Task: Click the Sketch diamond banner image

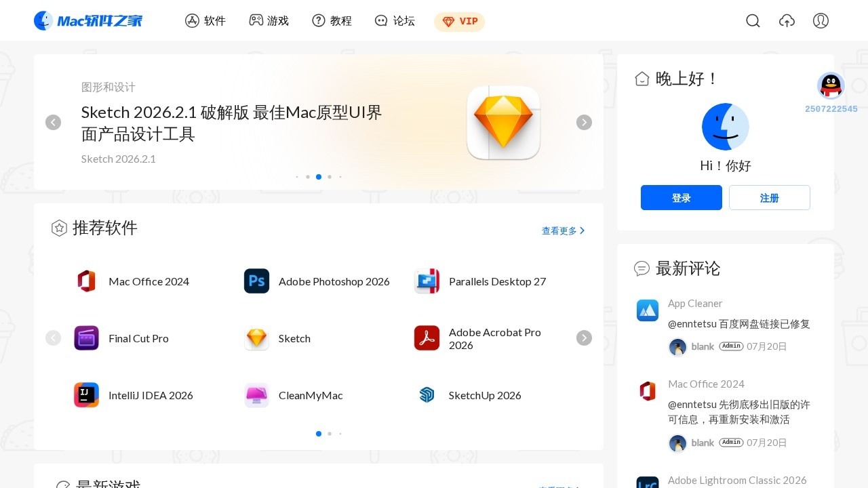Action: coord(503,123)
